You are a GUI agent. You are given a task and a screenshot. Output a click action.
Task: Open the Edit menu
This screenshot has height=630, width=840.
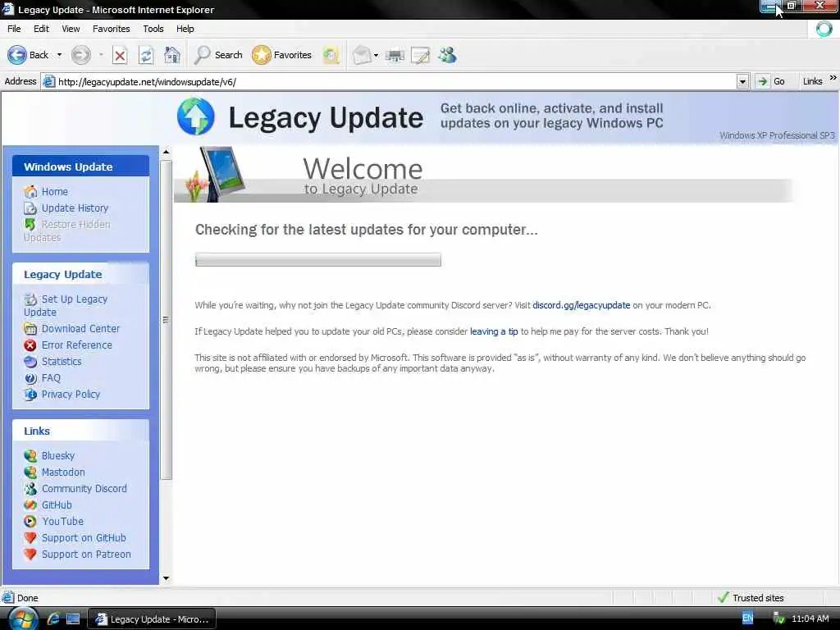[41, 29]
